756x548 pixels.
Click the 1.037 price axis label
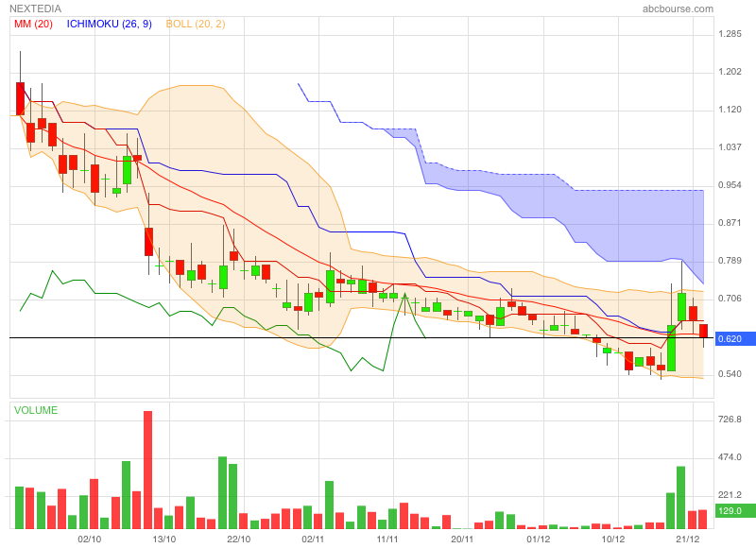tap(730, 147)
